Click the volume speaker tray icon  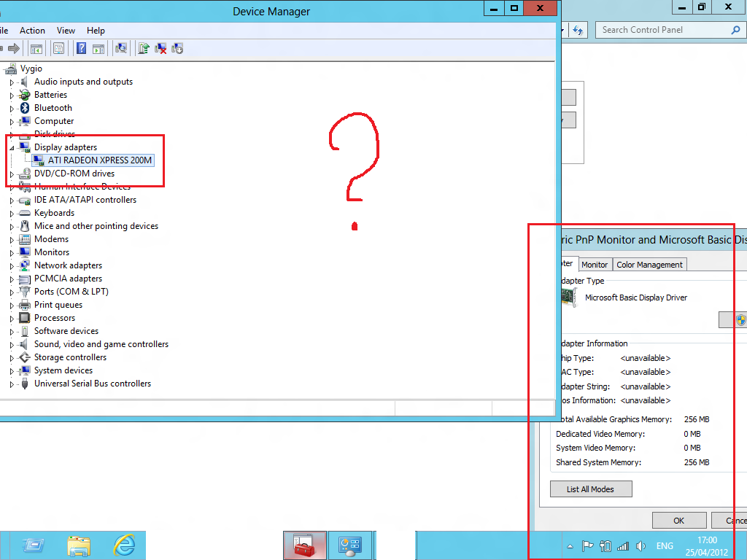640,546
